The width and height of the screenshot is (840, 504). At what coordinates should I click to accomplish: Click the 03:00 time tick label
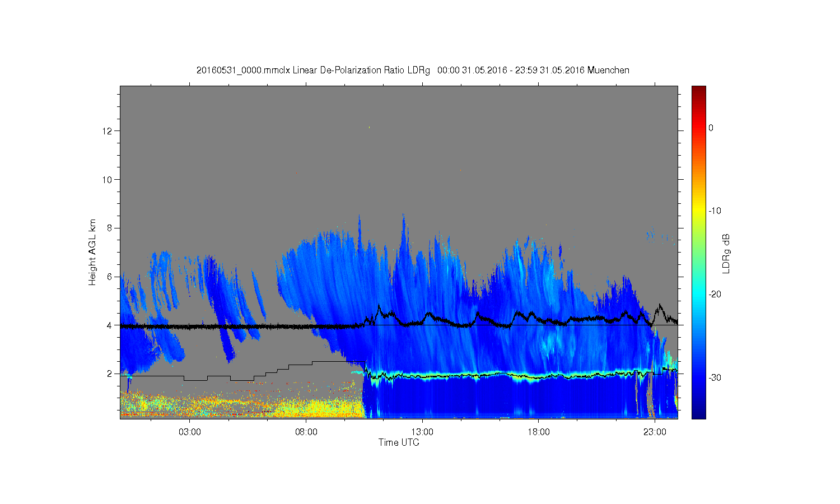pos(189,432)
